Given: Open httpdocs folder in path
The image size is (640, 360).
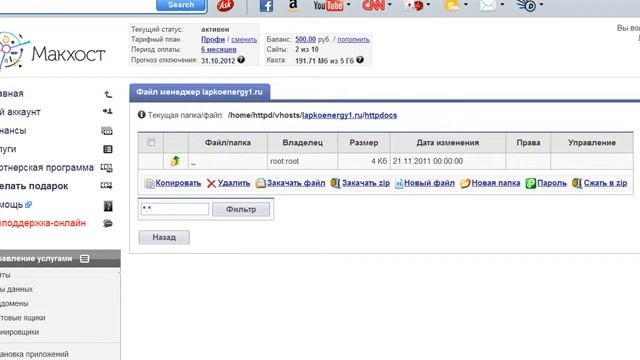Looking at the screenshot, I should [380, 115].
